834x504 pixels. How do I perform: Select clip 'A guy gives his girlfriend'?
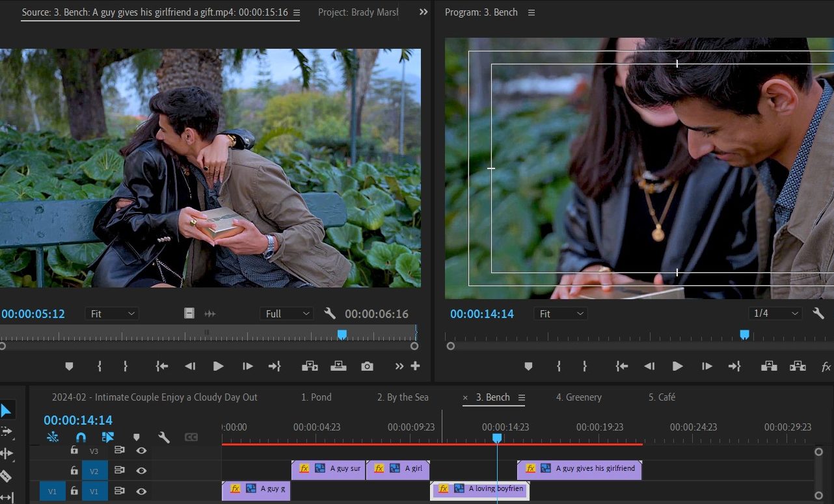[580, 469]
